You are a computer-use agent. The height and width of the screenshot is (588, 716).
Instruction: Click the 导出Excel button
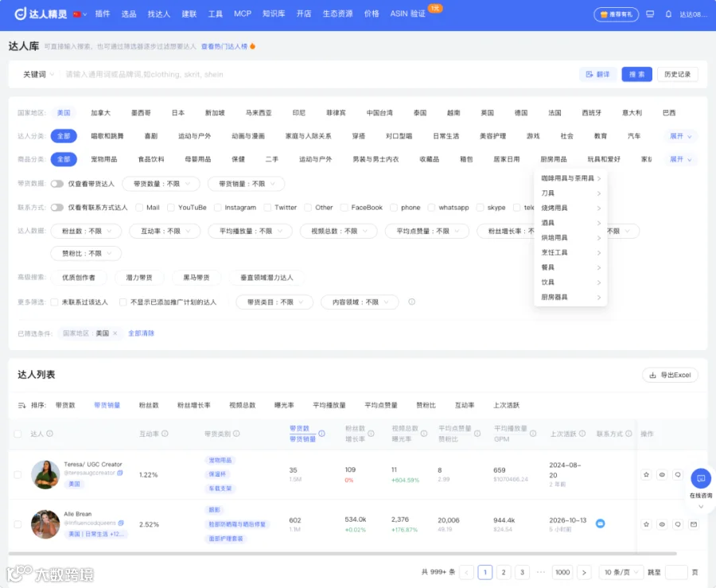click(x=670, y=375)
